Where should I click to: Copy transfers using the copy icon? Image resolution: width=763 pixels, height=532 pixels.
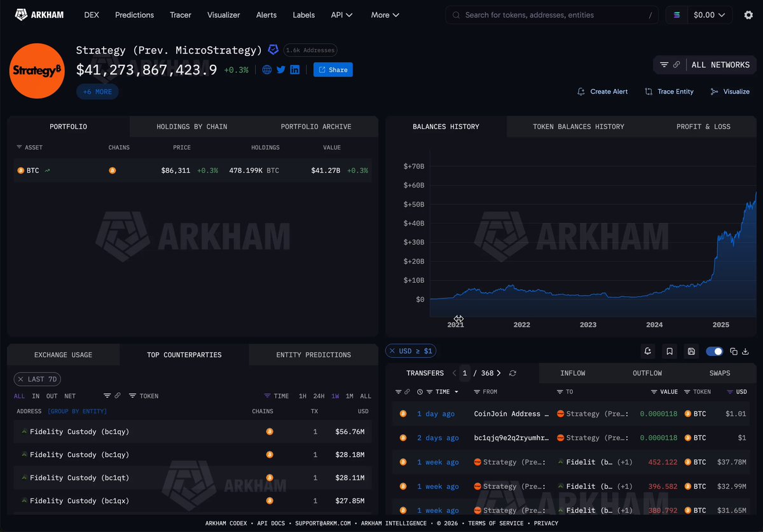click(x=734, y=351)
